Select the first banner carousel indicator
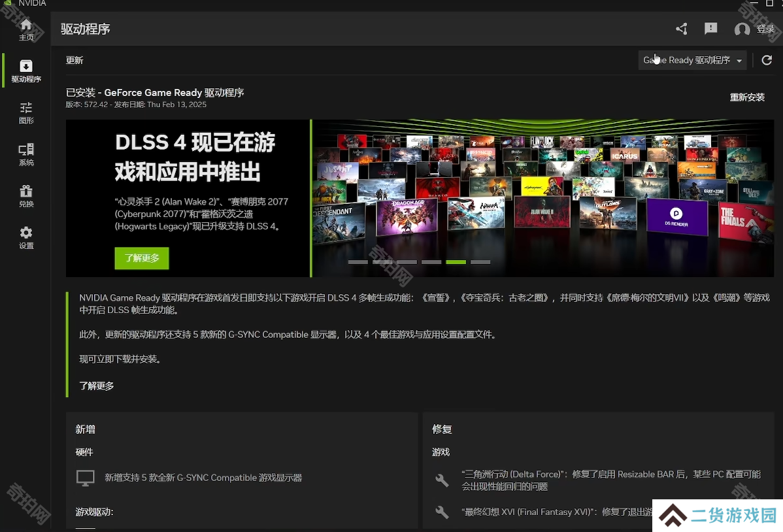783x532 pixels. [x=358, y=262]
